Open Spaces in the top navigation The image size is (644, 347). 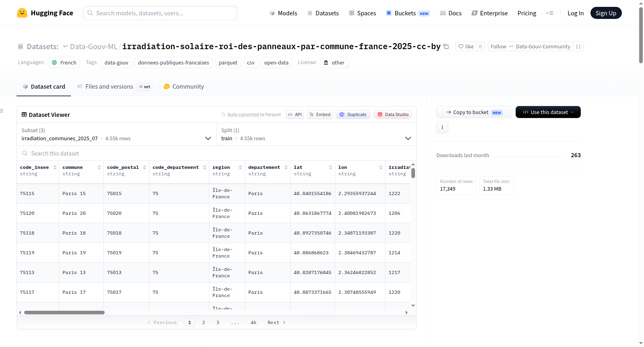[x=363, y=13]
